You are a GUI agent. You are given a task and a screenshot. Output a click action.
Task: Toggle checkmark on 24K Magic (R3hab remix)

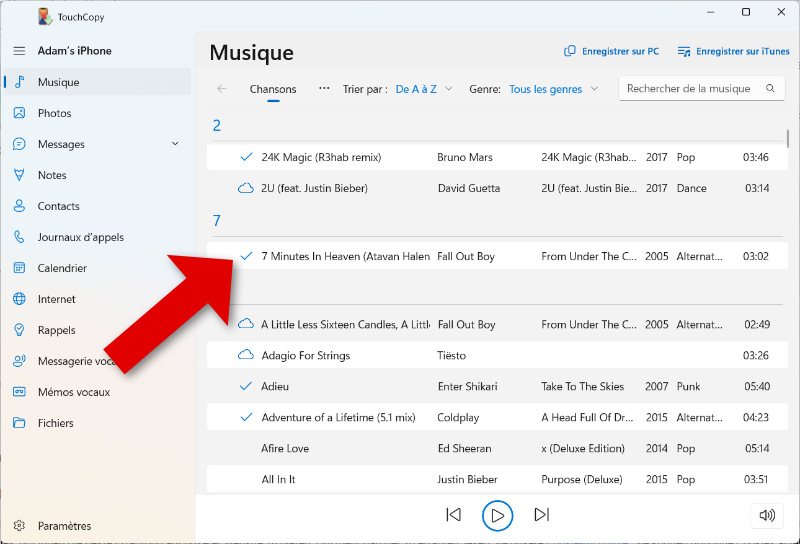[246, 157]
